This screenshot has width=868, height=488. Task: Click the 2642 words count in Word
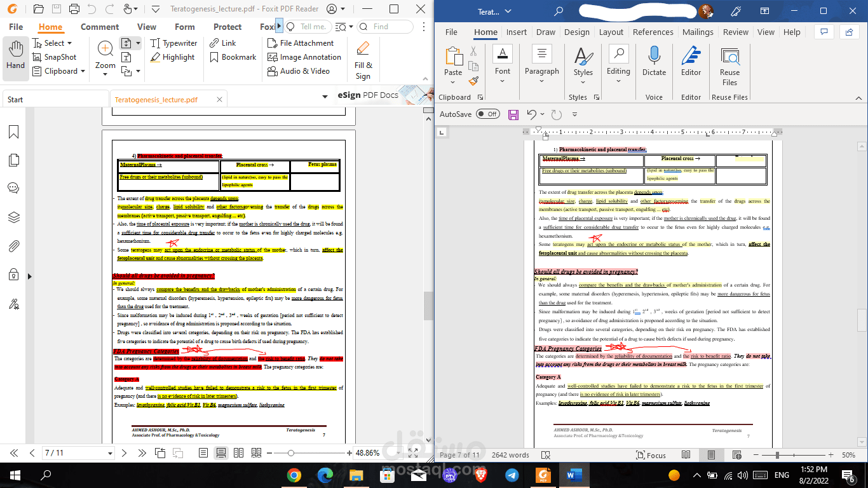510,455
